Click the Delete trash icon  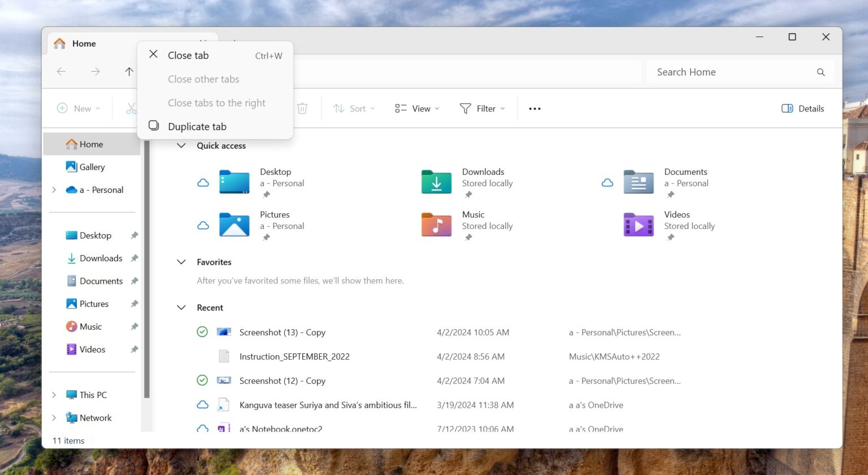click(302, 108)
